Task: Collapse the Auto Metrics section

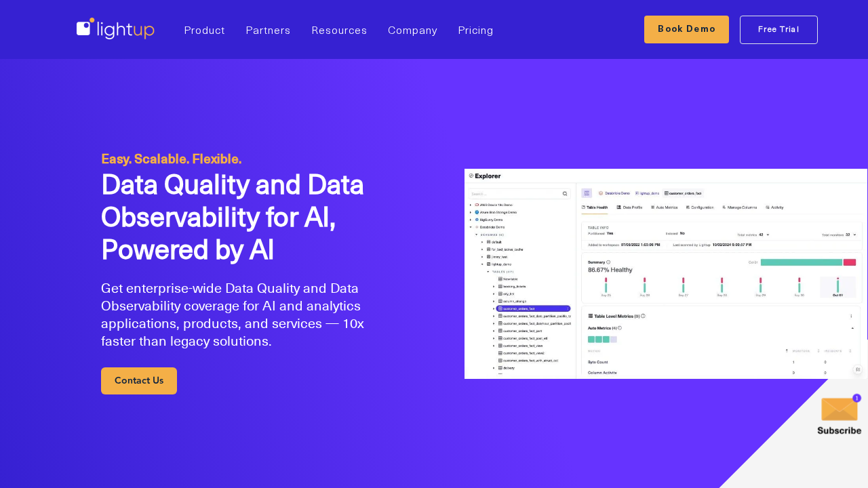Action: (852, 328)
